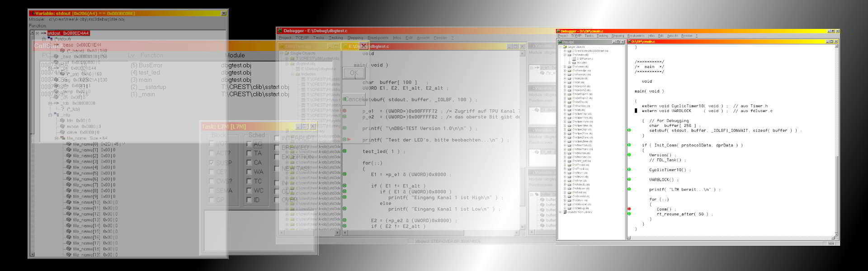
Task: Click the file_name[0] array element icon
Action: coord(69,144)
